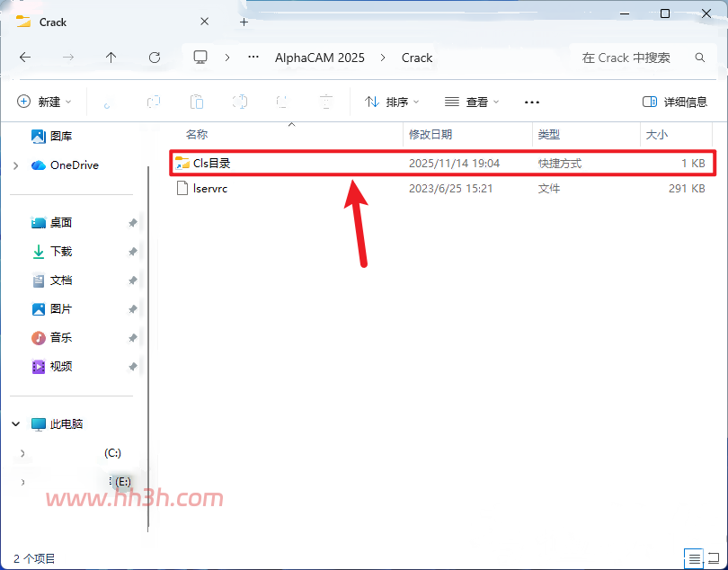The height and width of the screenshot is (570, 728).
Task: Click breadcrumb chevron after This PC icon
Action: point(227,58)
